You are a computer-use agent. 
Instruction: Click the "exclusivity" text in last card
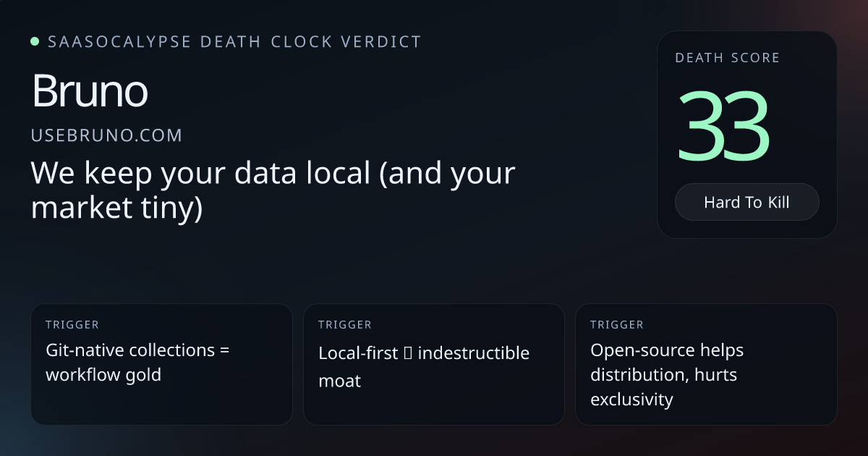click(x=631, y=400)
